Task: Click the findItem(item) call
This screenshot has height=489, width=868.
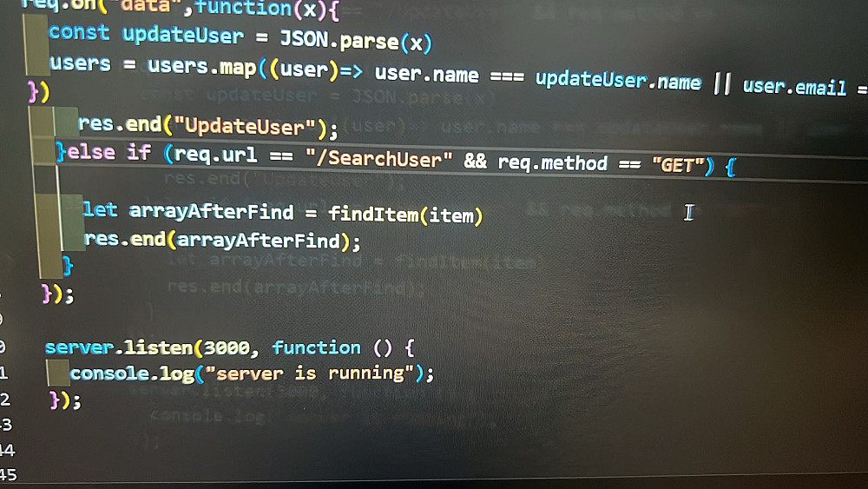Action: click(x=405, y=215)
